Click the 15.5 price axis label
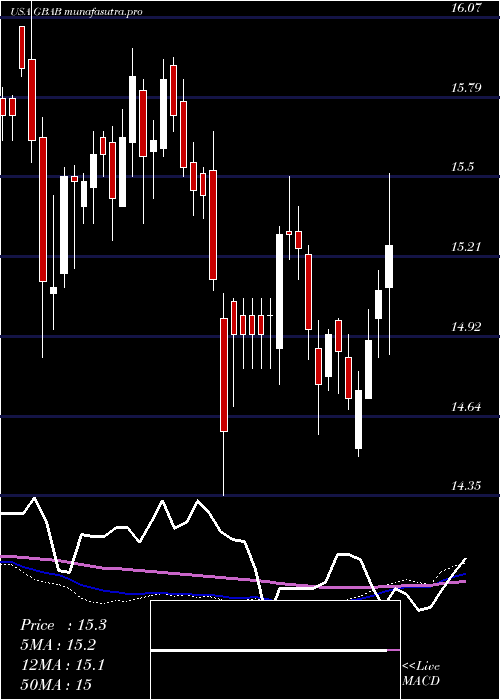 pos(462,167)
